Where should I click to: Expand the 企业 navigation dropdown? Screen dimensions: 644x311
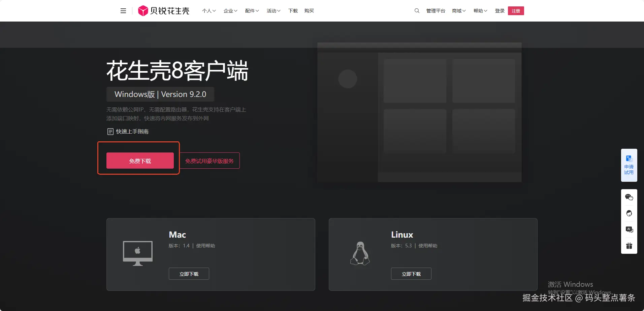(x=230, y=11)
